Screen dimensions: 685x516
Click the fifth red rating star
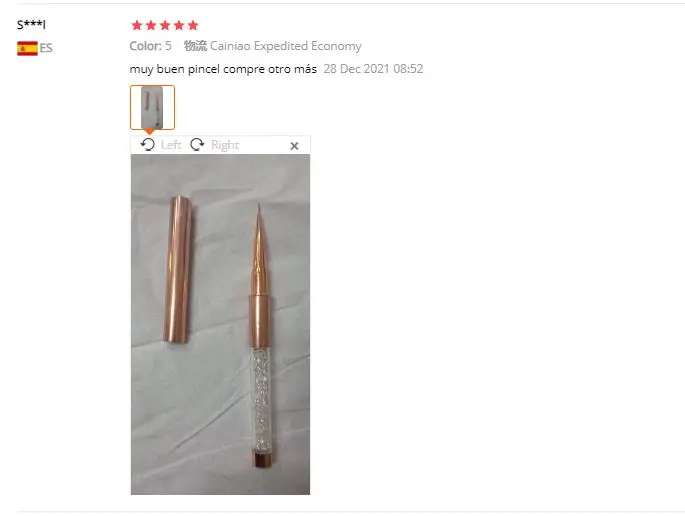(193, 25)
